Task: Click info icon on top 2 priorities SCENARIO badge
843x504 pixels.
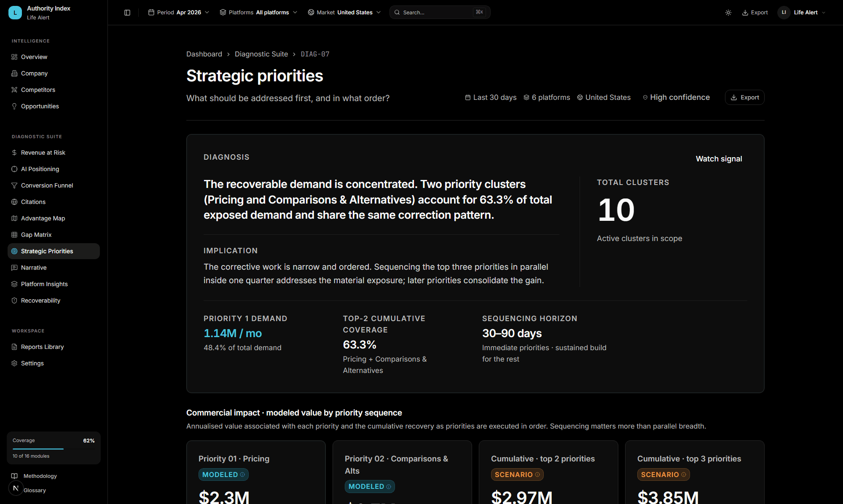Action: (537, 475)
